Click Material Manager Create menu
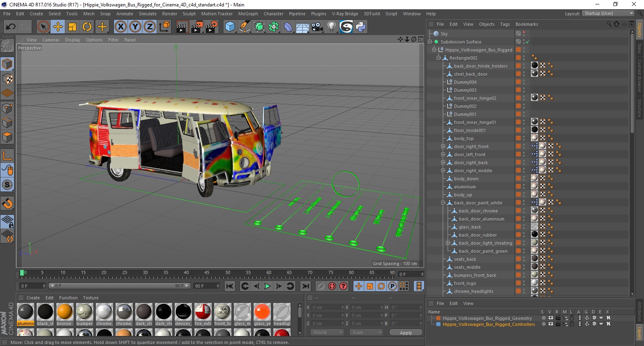Image resolution: width=644 pixels, height=346 pixels. 33,298
